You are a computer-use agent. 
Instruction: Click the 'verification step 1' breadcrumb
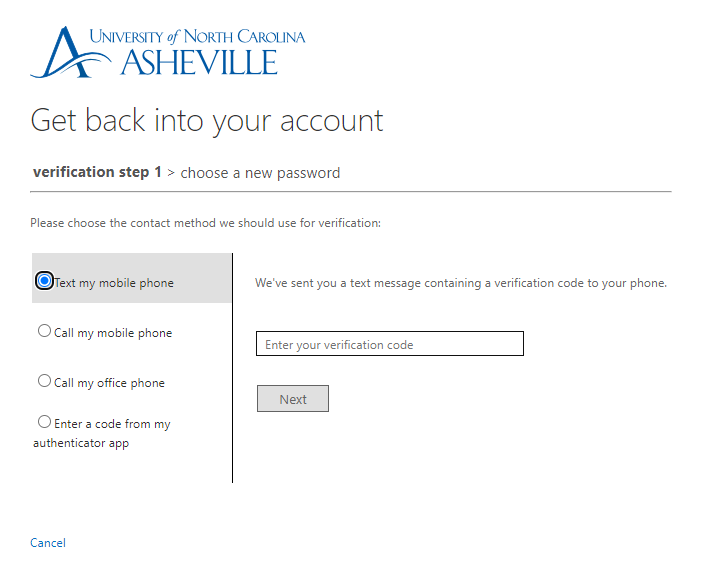[97, 172]
